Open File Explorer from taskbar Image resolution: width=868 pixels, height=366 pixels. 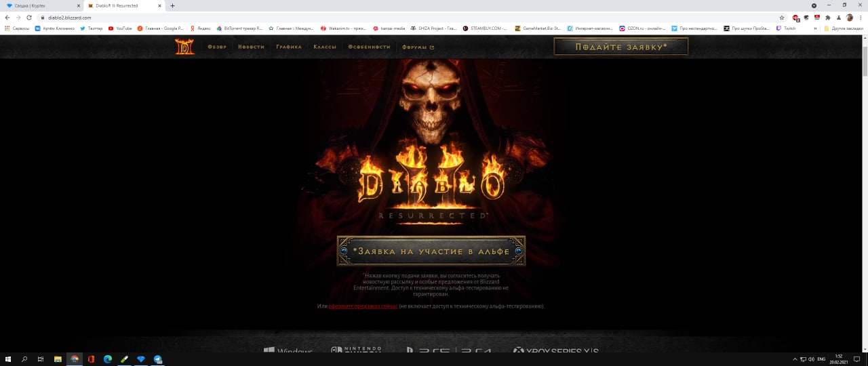pyautogui.click(x=58, y=359)
